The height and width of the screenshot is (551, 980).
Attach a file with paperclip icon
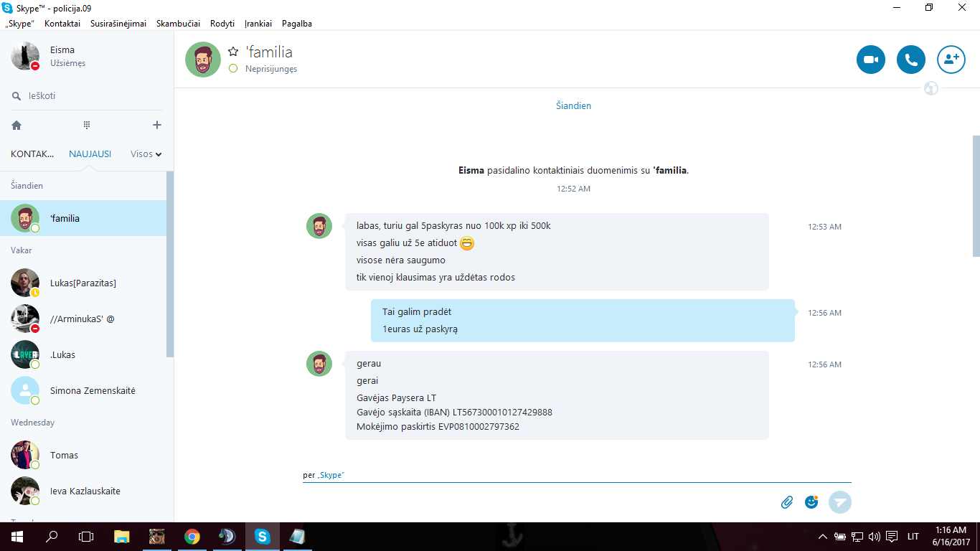pyautogui.click(x=787, y=502)
